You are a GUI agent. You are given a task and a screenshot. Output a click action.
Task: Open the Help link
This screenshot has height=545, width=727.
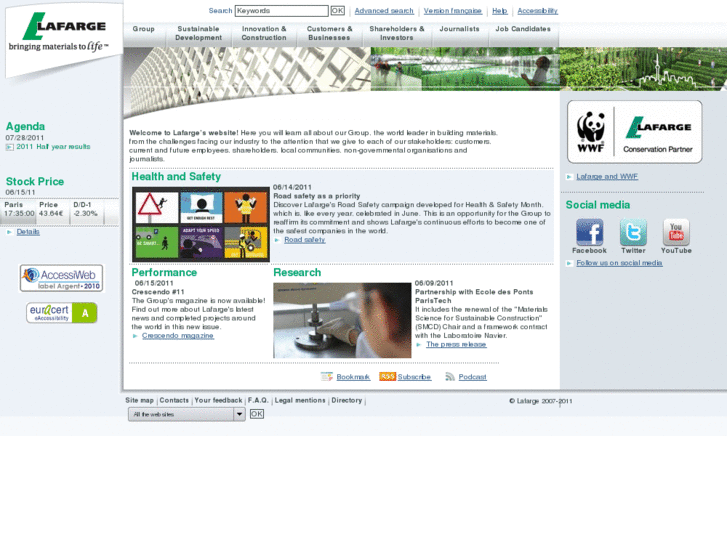pyautogui.click(x=499, y=11)
